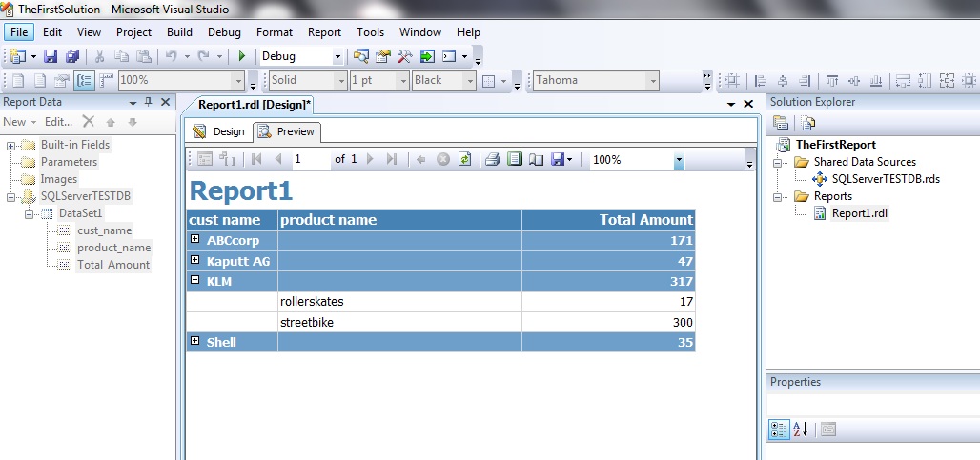Screen dimensions: 980x460
Task: Open the Report menu
Action: click(x=324, y=31)
